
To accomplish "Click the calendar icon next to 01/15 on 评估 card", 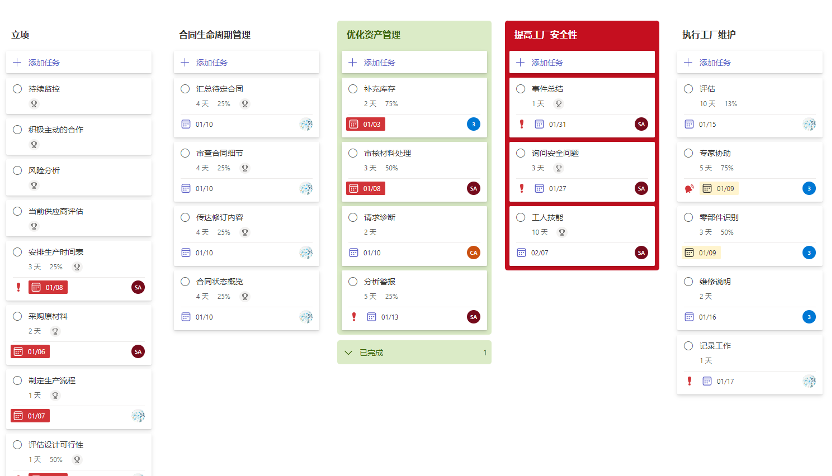I will click(x=689, y=124).
